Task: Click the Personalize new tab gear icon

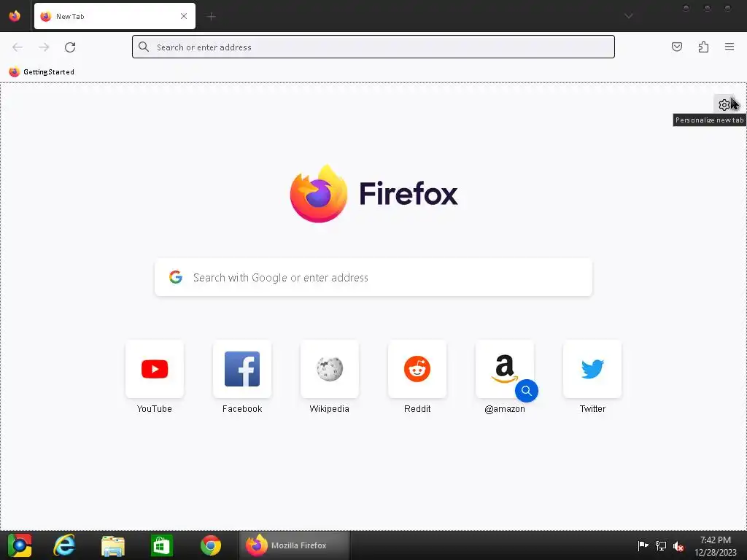Action: tap(724, 105)
